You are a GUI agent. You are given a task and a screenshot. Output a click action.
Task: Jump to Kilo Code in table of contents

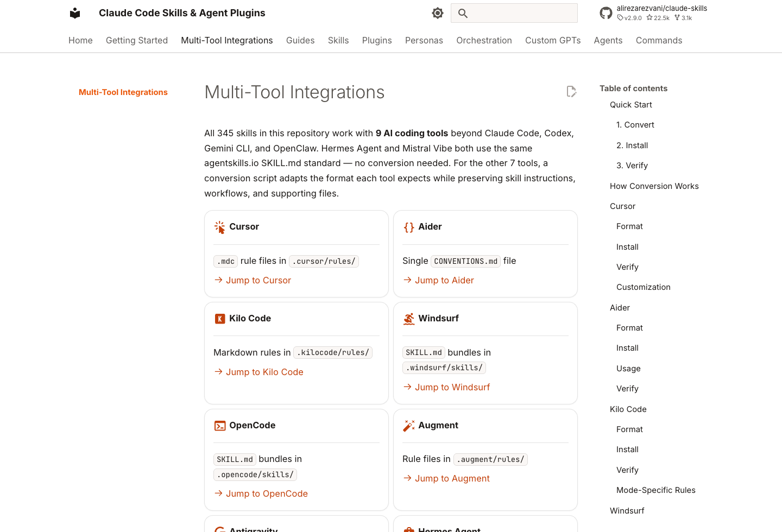(628, 409)
